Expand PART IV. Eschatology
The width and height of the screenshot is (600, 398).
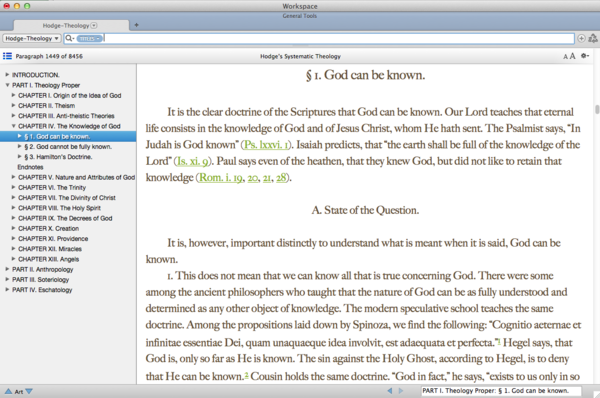(7, 290)
